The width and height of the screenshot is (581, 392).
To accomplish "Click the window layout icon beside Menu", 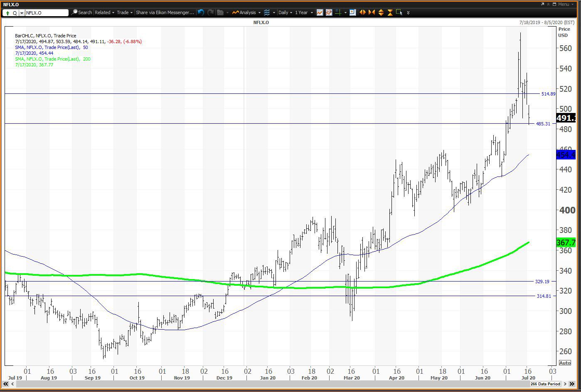I will [x=554, y=4].
